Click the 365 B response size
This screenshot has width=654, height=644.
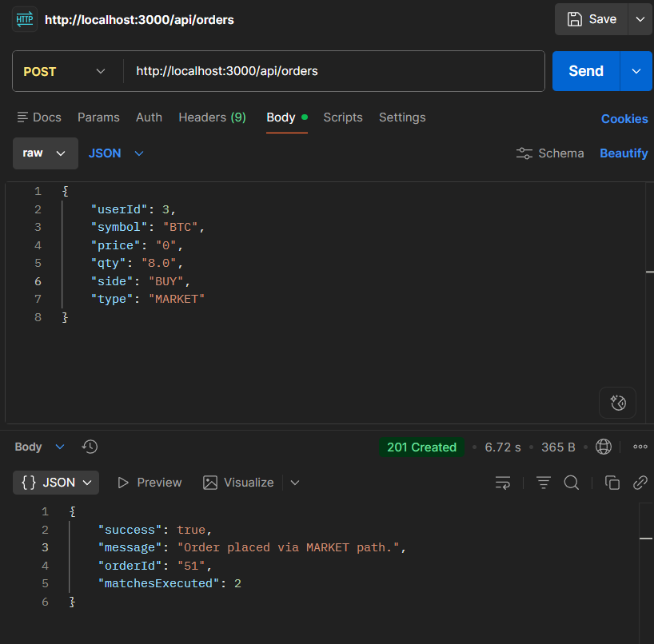pos(558,447)
